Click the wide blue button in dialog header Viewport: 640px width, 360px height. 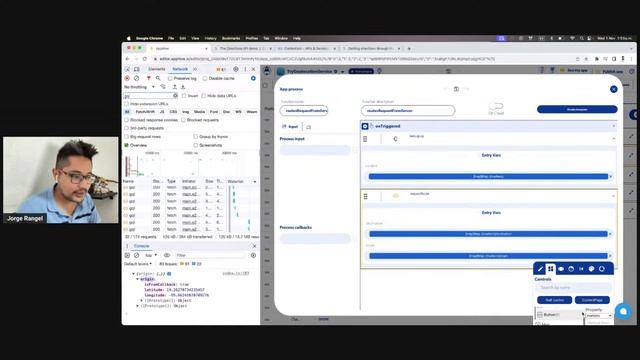577,109
